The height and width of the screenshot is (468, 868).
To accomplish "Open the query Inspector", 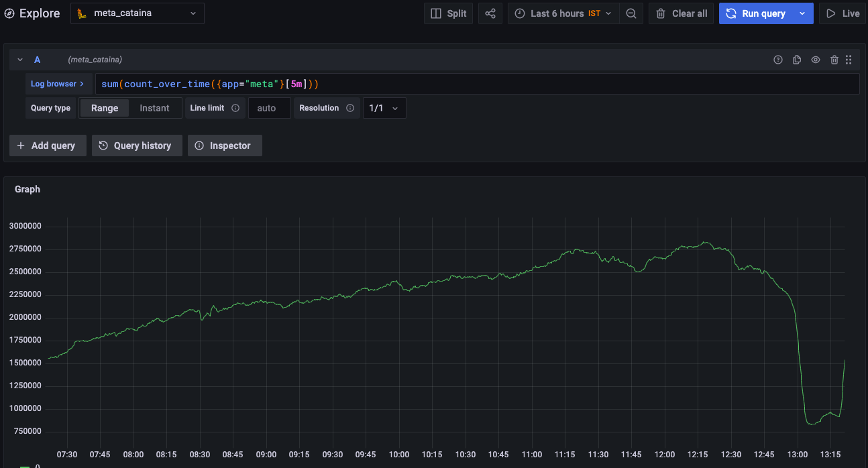I will click(x=225, y=145).
